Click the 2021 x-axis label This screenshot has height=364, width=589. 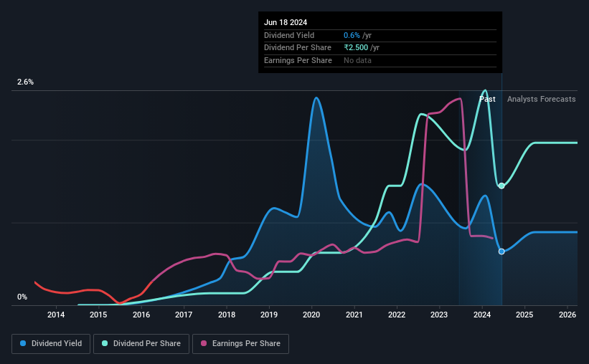(x=354, y=315)
